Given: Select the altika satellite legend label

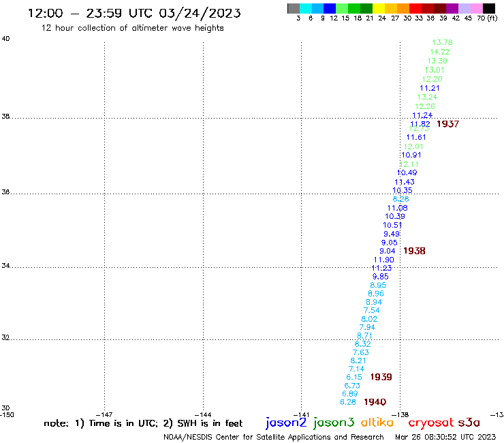Looking at the screenshot, I should [x=377, y=423].
